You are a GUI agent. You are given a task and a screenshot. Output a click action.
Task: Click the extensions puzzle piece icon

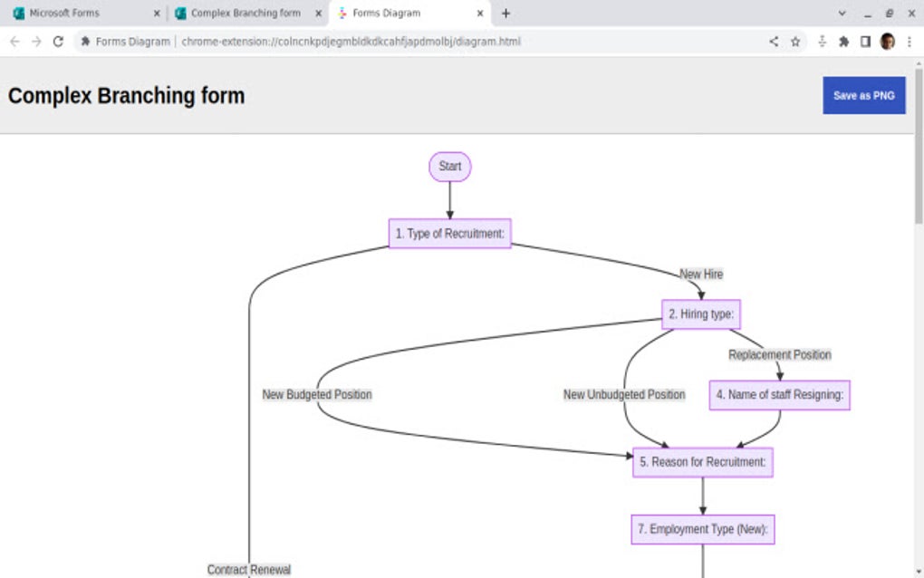pyautogui.click(x=842, y=41)
